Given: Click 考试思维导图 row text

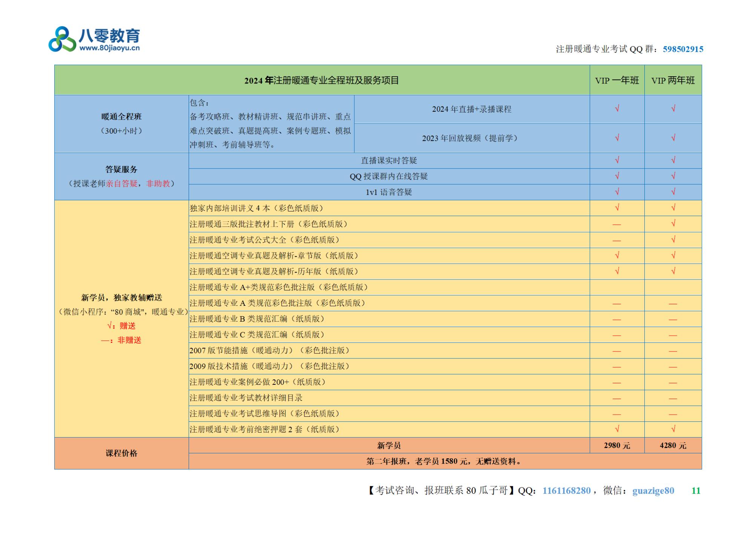Looking at the screenshot, I should (x=264, y=414).
